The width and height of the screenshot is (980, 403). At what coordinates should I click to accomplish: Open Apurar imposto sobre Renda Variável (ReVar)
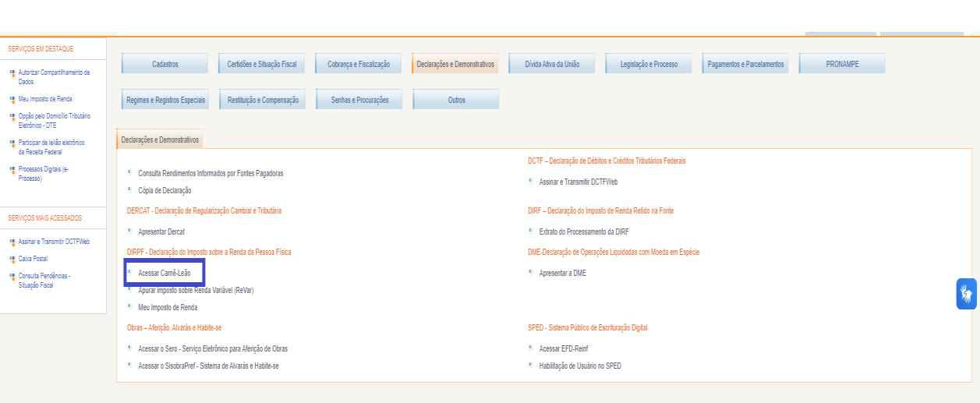tap(196, 290)
